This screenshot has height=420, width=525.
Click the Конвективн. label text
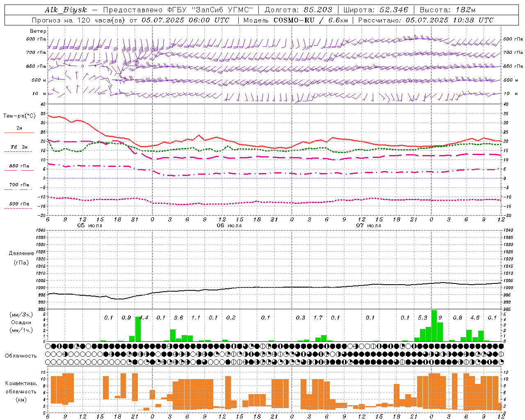pyautogui.click(x=21, y=383)
